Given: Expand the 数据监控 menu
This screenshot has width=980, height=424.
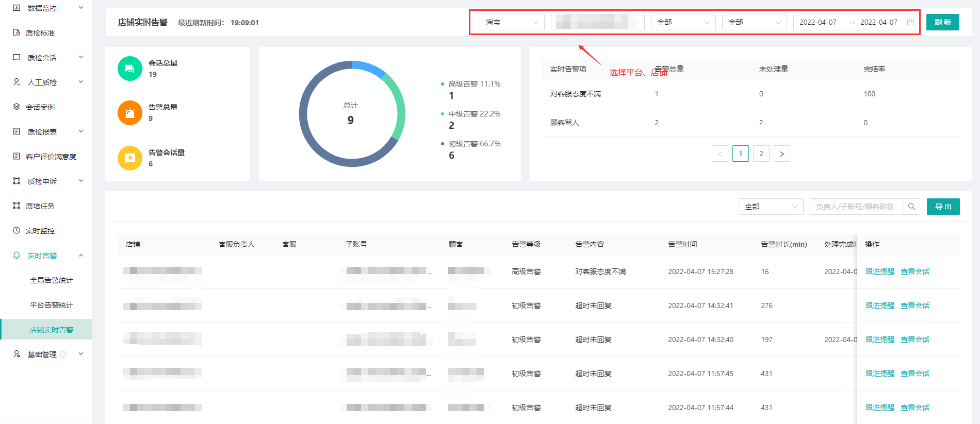Looking at the screenshot, I should point(81,8).
